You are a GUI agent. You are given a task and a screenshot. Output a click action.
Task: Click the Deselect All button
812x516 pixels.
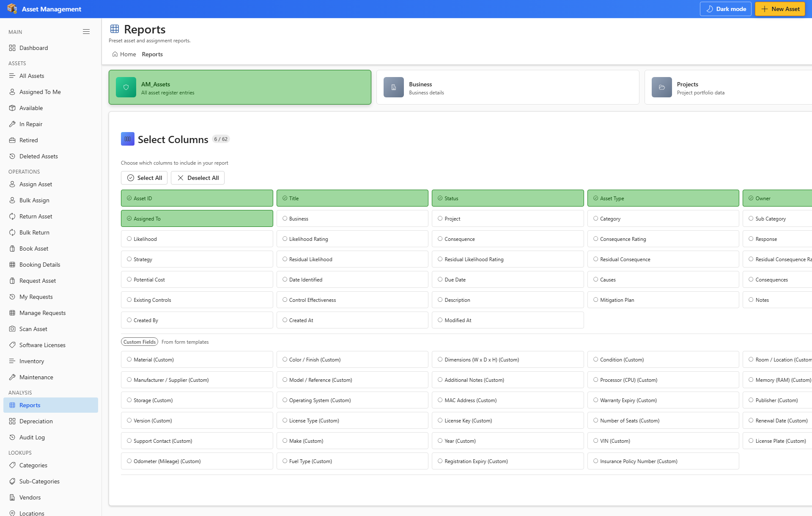click(198, 178)
